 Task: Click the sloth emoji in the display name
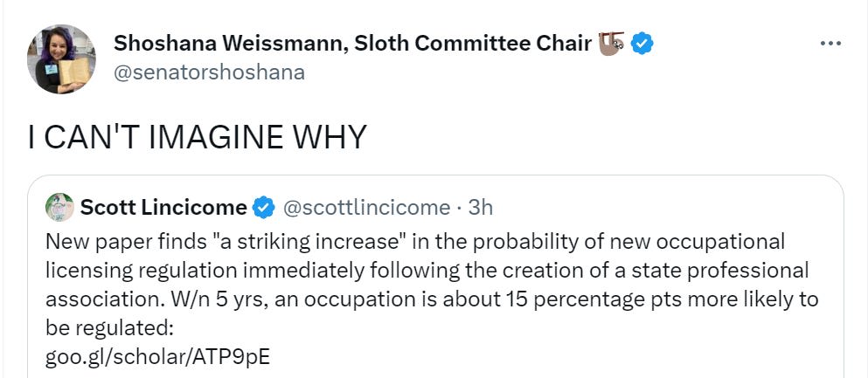(x=610, y=43)
